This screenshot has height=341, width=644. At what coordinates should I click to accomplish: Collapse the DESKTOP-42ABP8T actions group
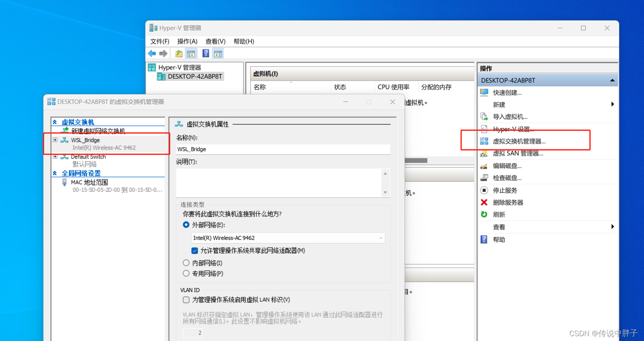pyautogui.click(x=612, y=80)
